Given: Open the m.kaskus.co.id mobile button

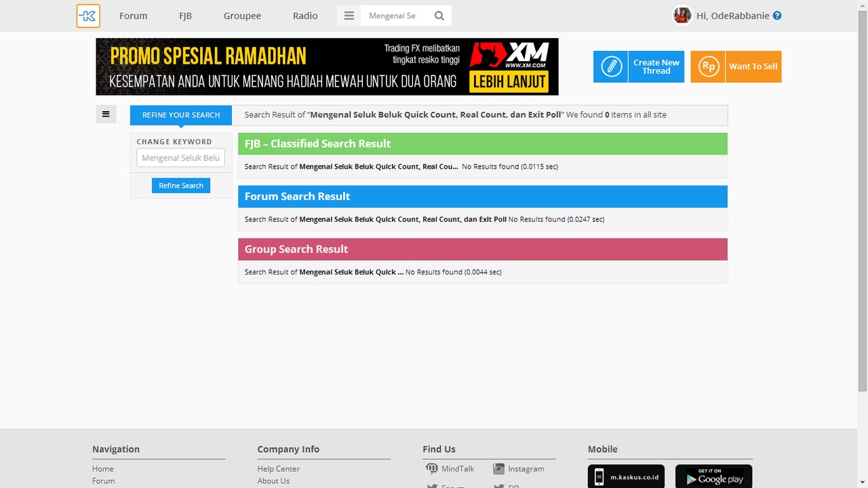Looking at the screenshot, I should (626, 476).
